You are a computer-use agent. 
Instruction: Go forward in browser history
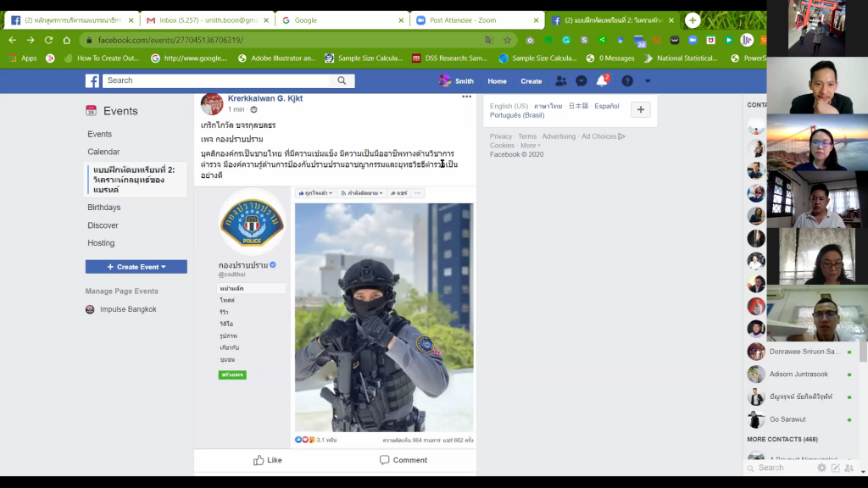pyautogui.click(x=31, y=40)
